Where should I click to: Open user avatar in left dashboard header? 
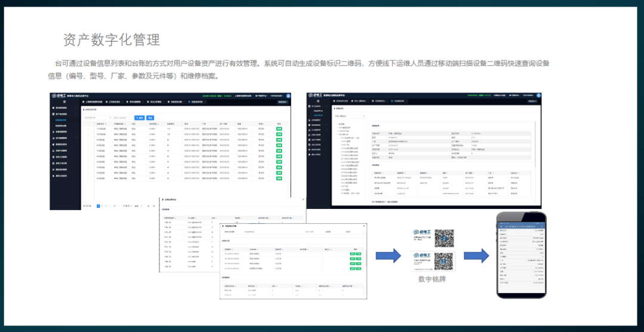coord(288,96)
